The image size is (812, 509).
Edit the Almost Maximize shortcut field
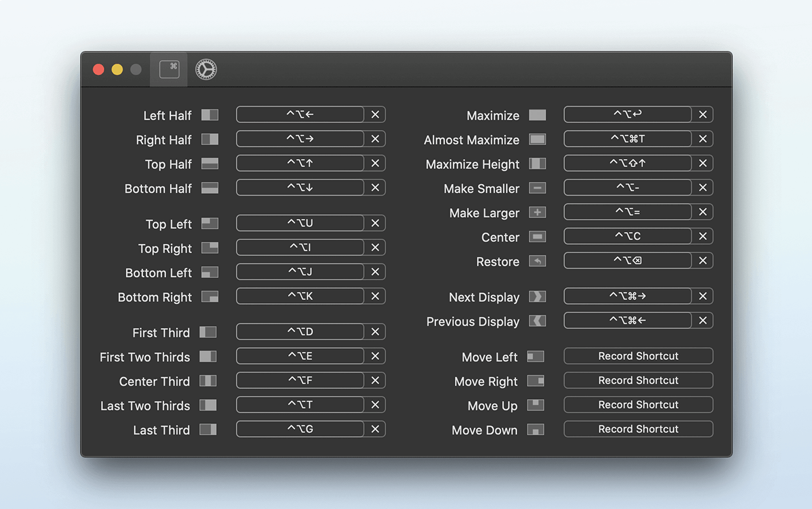click(x=627, y=139)
